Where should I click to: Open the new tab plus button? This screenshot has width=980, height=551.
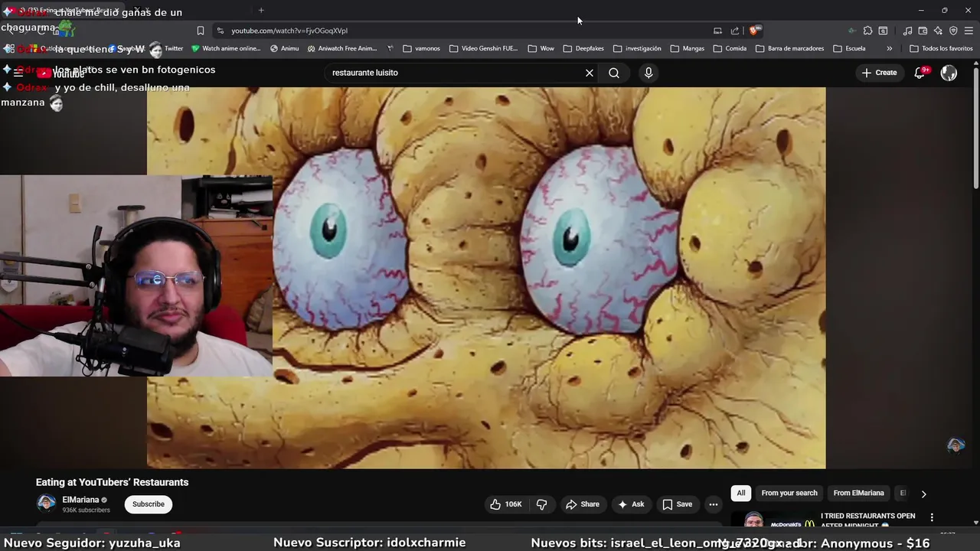(x=261, y=10)
